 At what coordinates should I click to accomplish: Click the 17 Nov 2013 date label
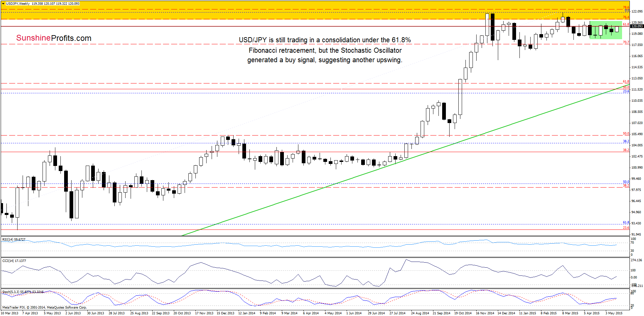pyautogui.click(x=204, y=313)
